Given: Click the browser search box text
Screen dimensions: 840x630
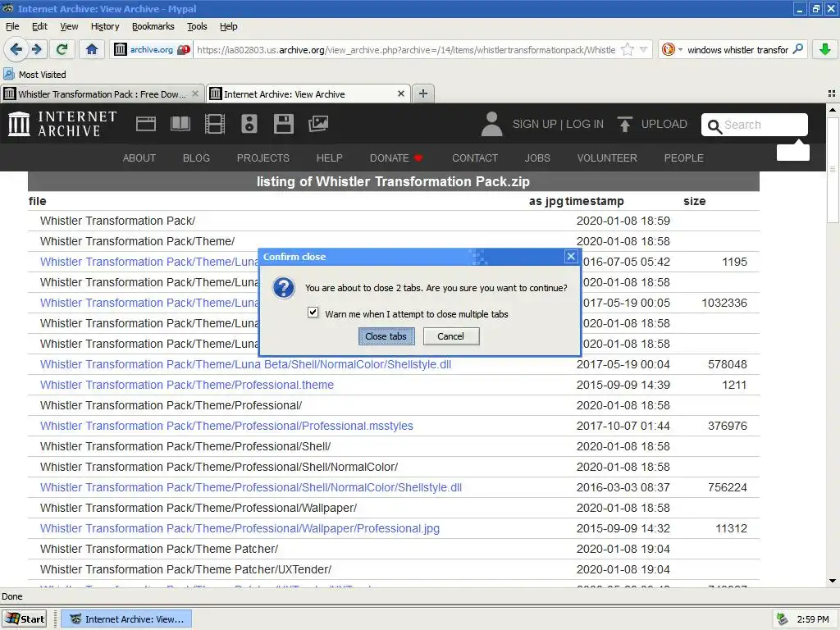Looking at the screenshot, I should 737,50.
